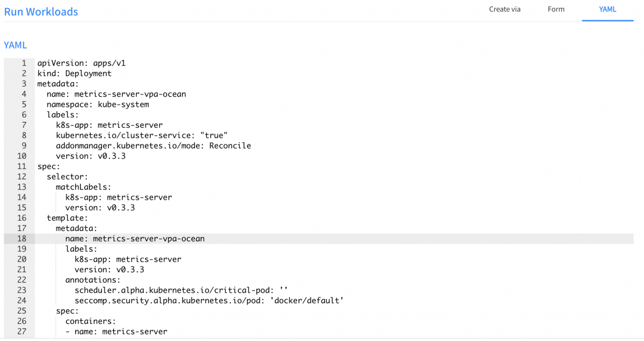Click the Run Workloads page title
Screen dimensions: 644x341
(x=41, y=11)
